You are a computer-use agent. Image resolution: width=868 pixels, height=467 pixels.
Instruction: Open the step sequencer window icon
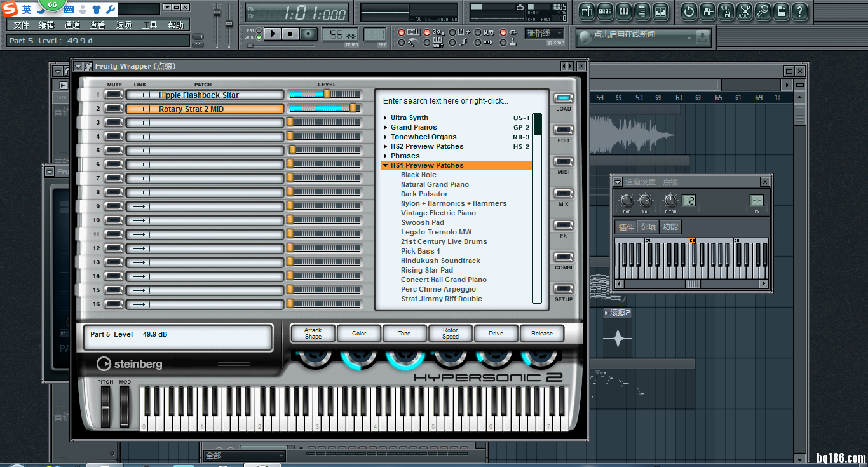tap(605, 11)
